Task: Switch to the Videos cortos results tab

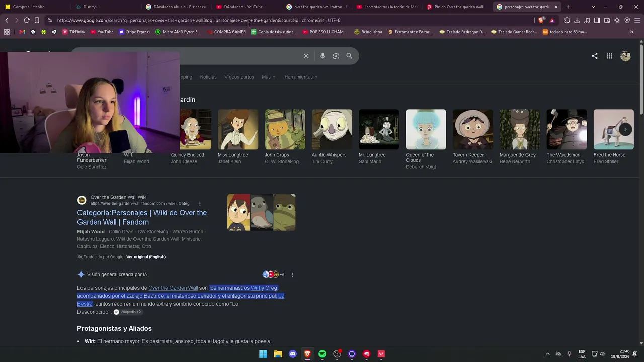Action: pos(239,77)
